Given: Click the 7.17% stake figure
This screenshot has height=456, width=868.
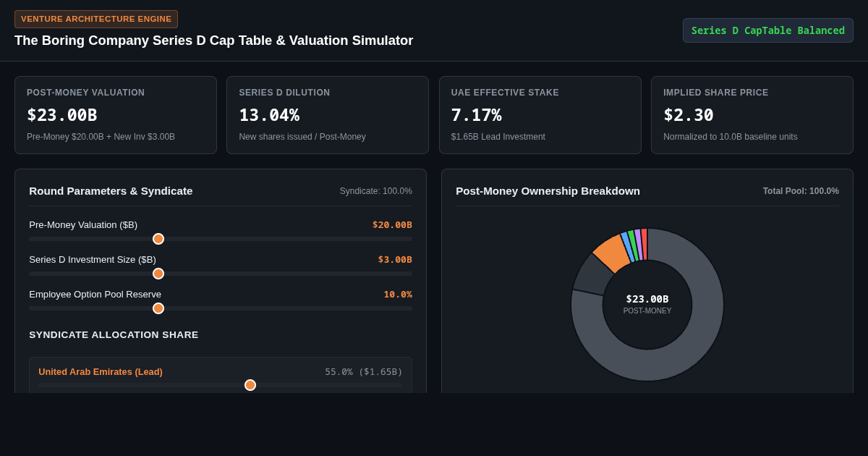Looking at the screenshot, I should point(476,115).
